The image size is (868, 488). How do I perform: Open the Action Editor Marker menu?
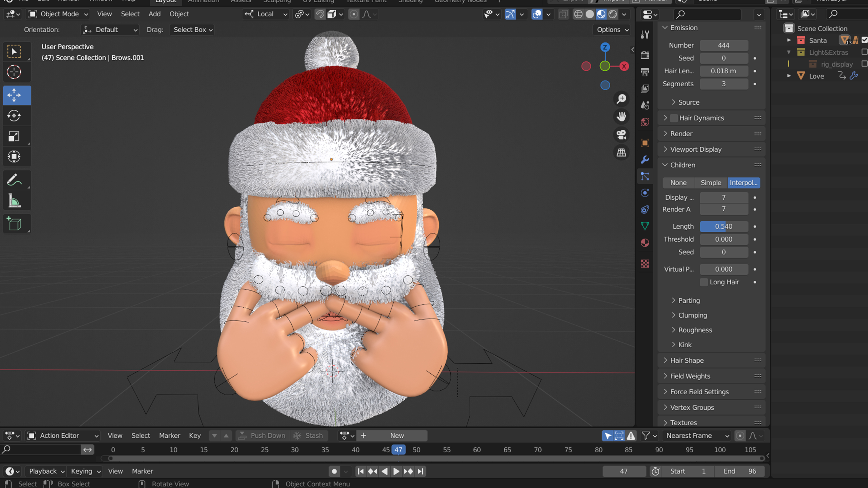[x=169, y=436]
